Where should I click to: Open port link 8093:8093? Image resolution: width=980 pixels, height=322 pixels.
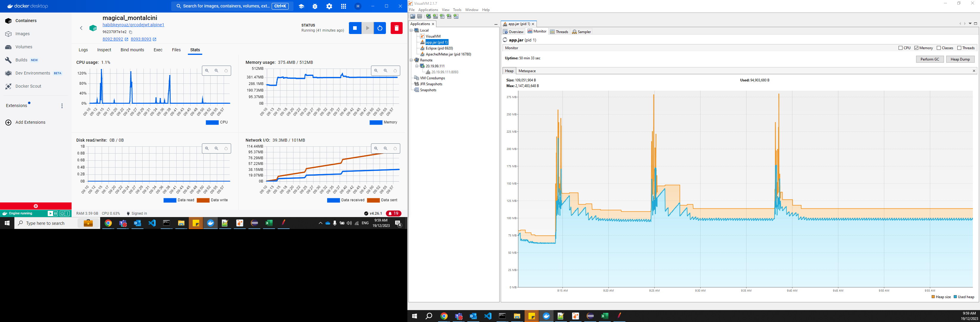[141, 39]
